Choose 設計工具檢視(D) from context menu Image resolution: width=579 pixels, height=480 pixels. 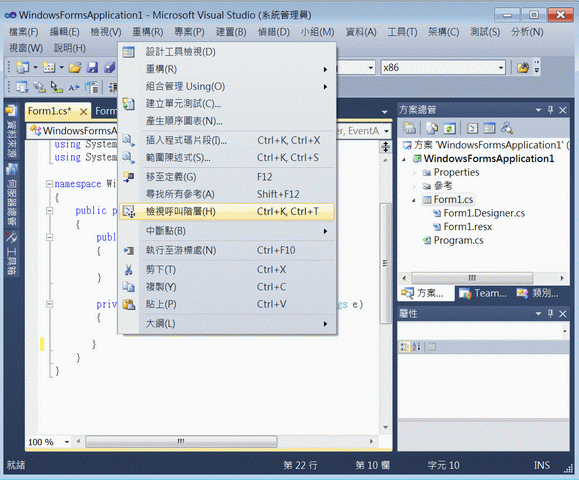click(227, 52)
